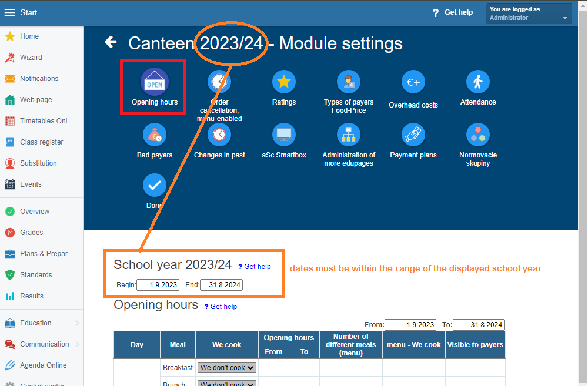
Task: Open the hamburger menu next to Start
Action: click(10, 12)
